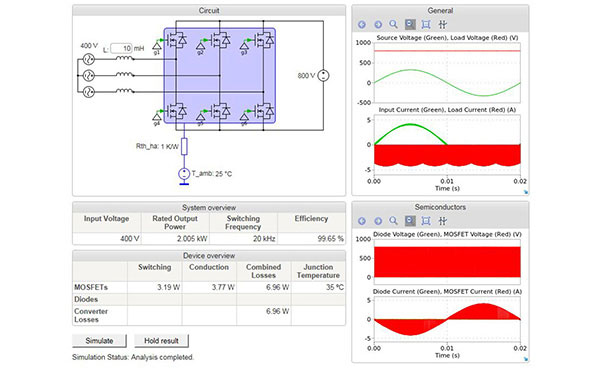This screenshot has height=370, width=600.
Task: Click the top inductor coil symbol
Action: click(x=125, y=58)
